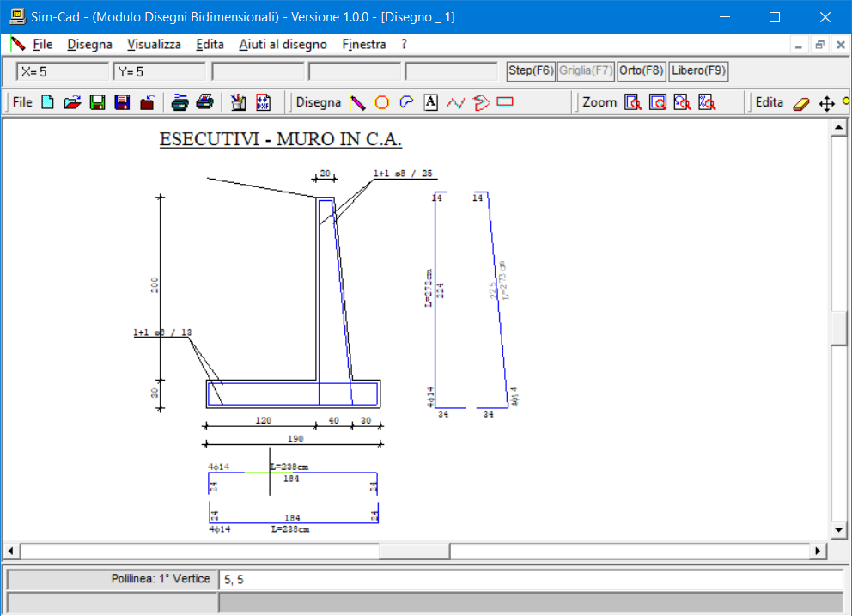
Task: Click the dark red folder with arrow icon
Action: coord(147,102)
